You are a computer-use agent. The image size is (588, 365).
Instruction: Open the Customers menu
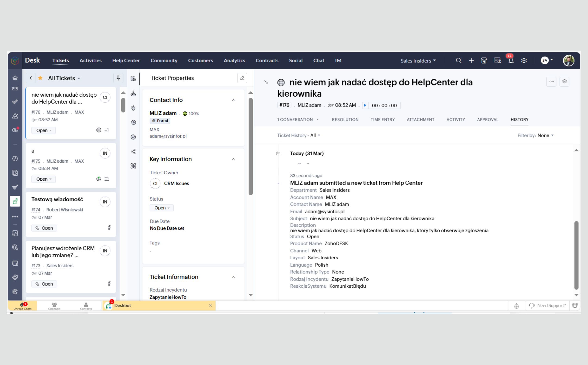pyautogui.click(x=200, y=61)
